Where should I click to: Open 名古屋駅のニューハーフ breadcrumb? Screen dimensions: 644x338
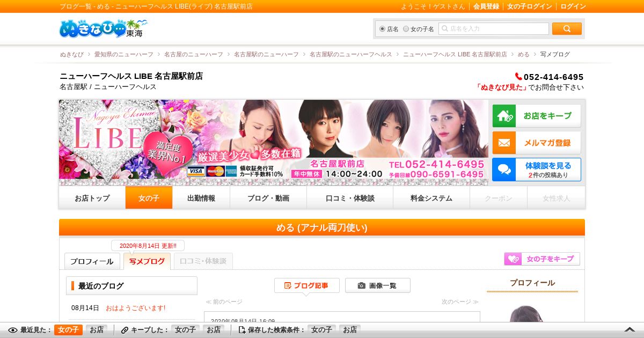coord(266,54)
